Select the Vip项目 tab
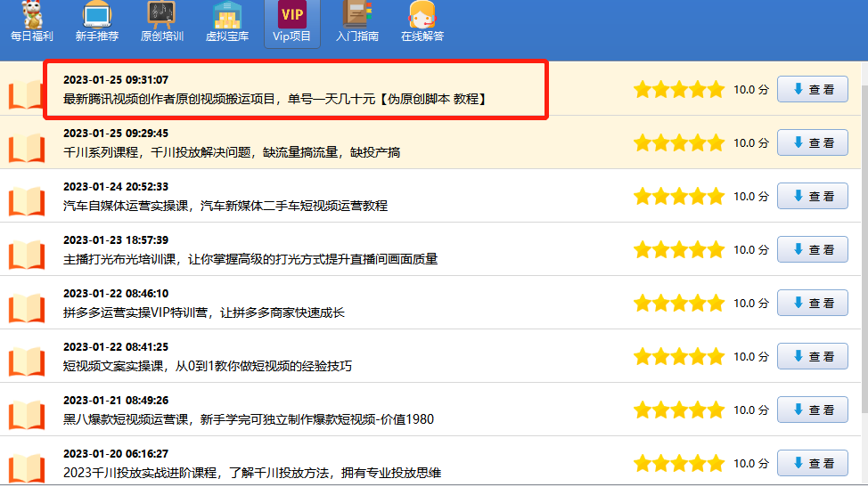The image size is (868, 495). pos(291,24)
